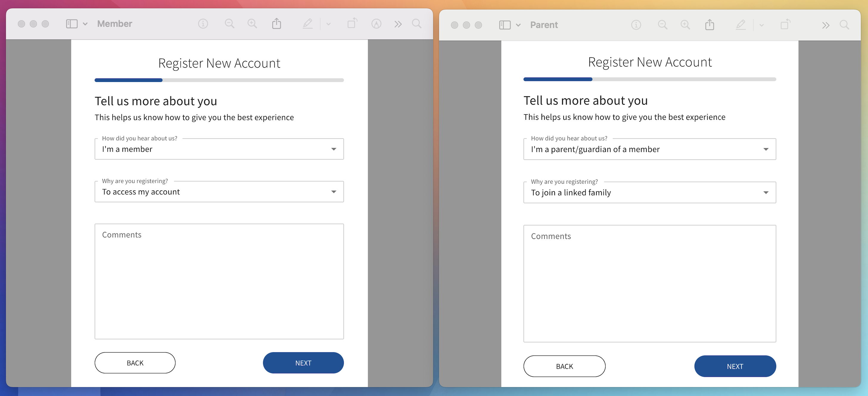Open the Inspector in the Parent window
Image resolution: width=868 pixels, height=396 pixels.
click(636, 25)
